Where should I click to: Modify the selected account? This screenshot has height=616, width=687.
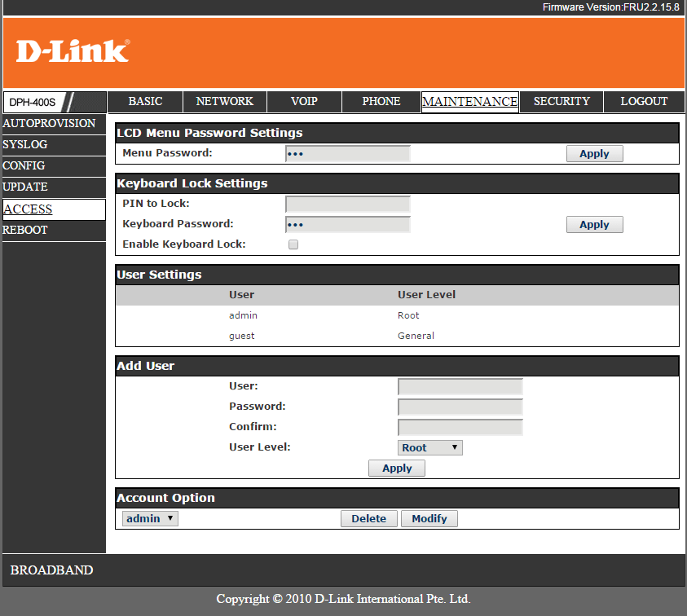(429, 519)
